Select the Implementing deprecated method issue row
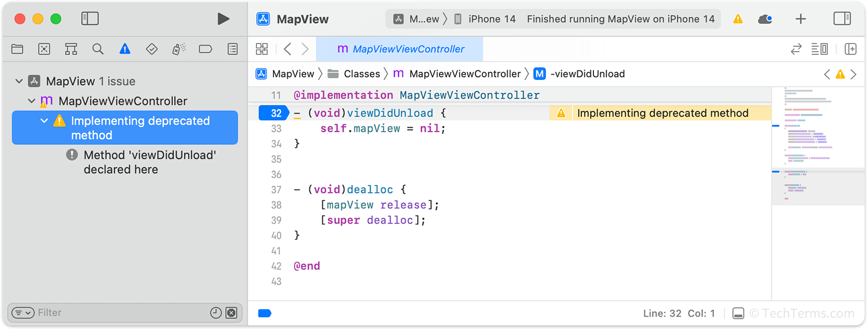The height and width of the screenshot is (330, 868). click(125, 128)
